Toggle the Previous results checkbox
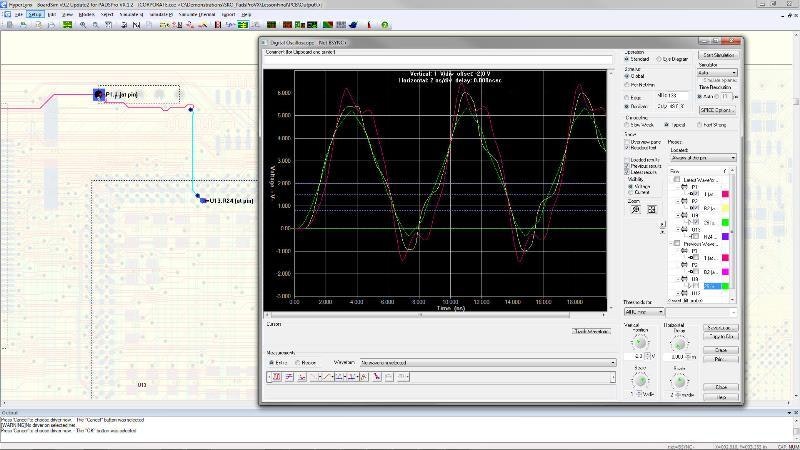 point(628,165)
